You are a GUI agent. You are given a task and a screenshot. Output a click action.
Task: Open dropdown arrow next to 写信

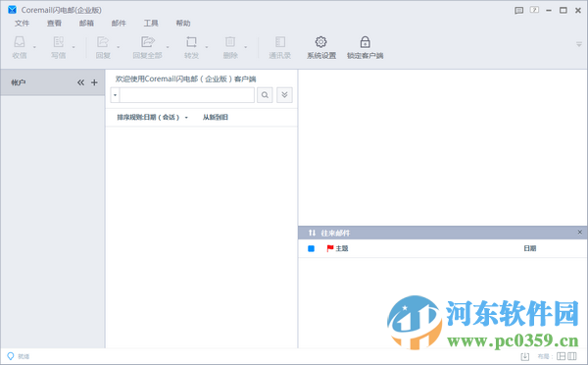[73, 47]
